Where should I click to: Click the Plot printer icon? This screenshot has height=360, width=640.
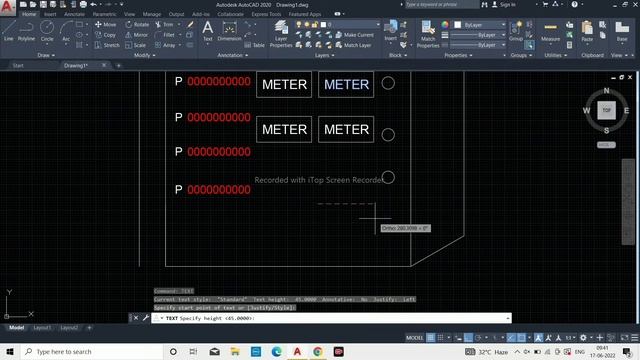click(83, 4)
